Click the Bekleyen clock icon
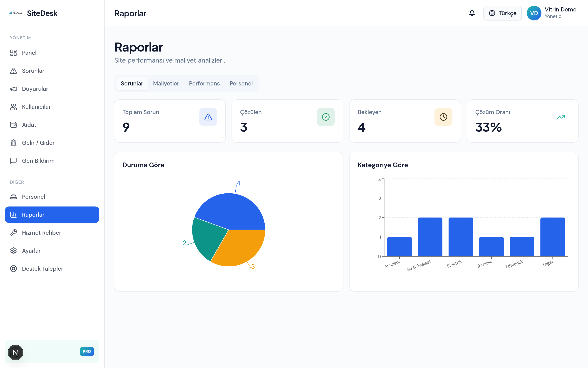The image size is (588, 368). 443,117
